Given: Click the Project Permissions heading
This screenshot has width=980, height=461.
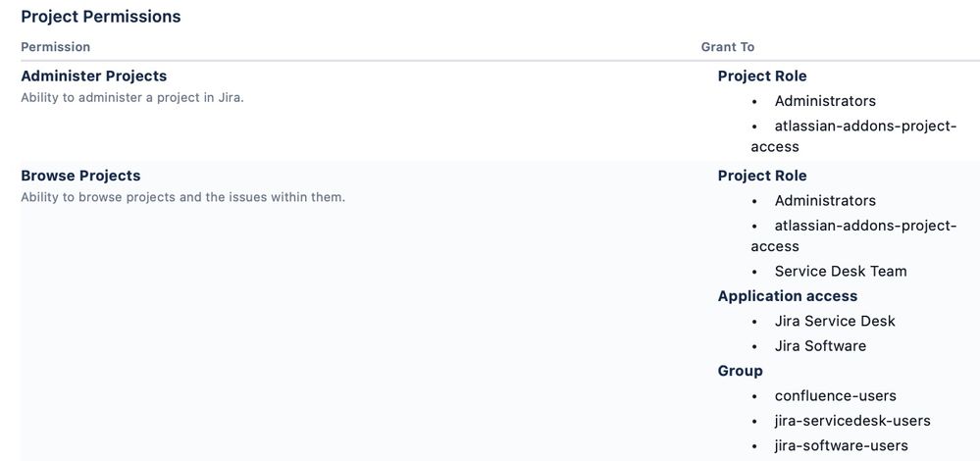Looking at the screenshot, I should [x=101, y=17].
